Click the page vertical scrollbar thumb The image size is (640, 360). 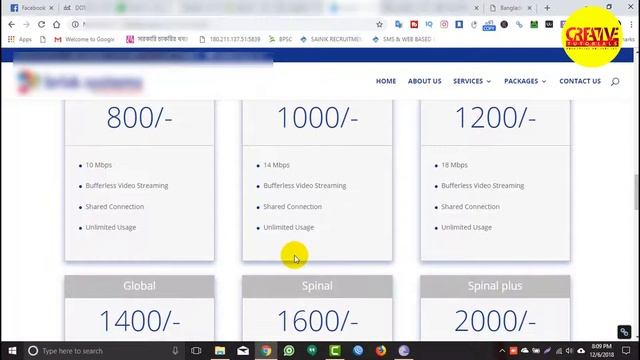pos(636,192)
